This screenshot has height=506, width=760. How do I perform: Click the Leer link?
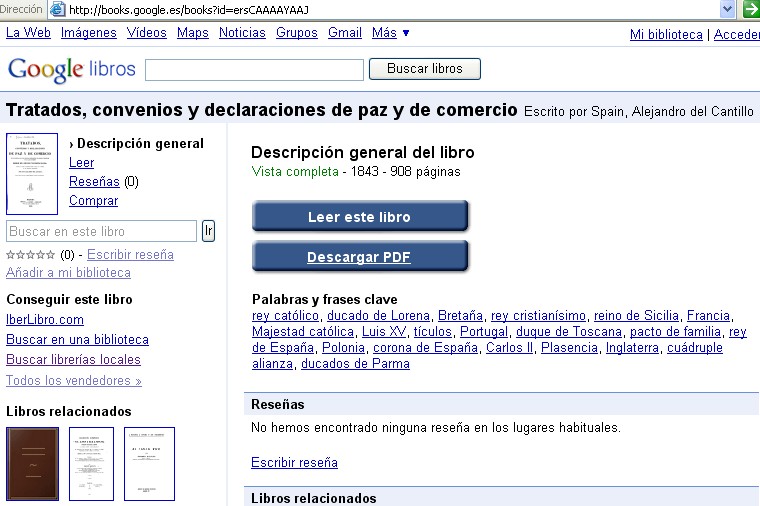(81, 162)
